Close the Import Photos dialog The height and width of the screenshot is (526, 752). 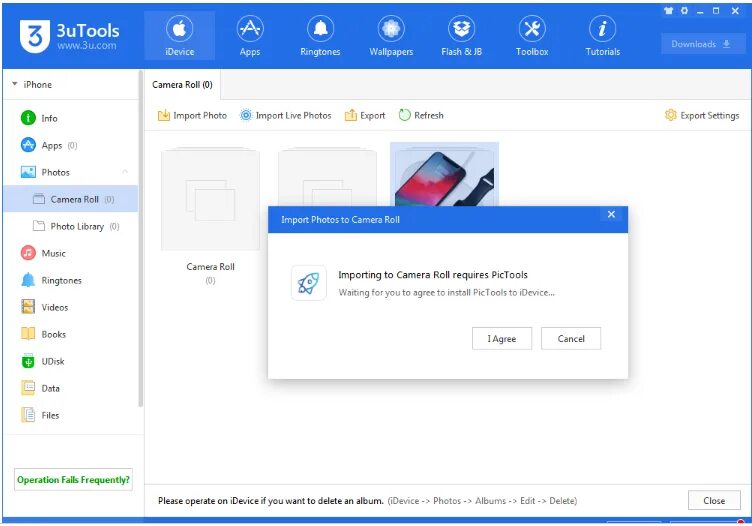[611, 214]
